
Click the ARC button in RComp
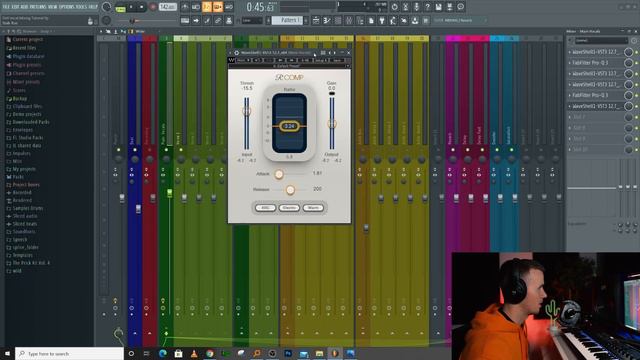(265, 208)
